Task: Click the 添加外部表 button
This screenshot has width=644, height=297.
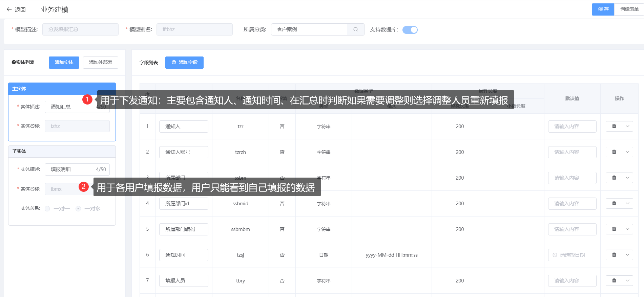Action: coord(101,63)
